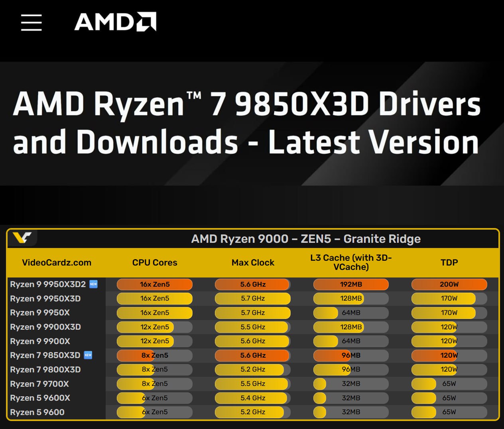Click the NEW badge beside Ryzen 9 9950X3D2

coord(93,284)
